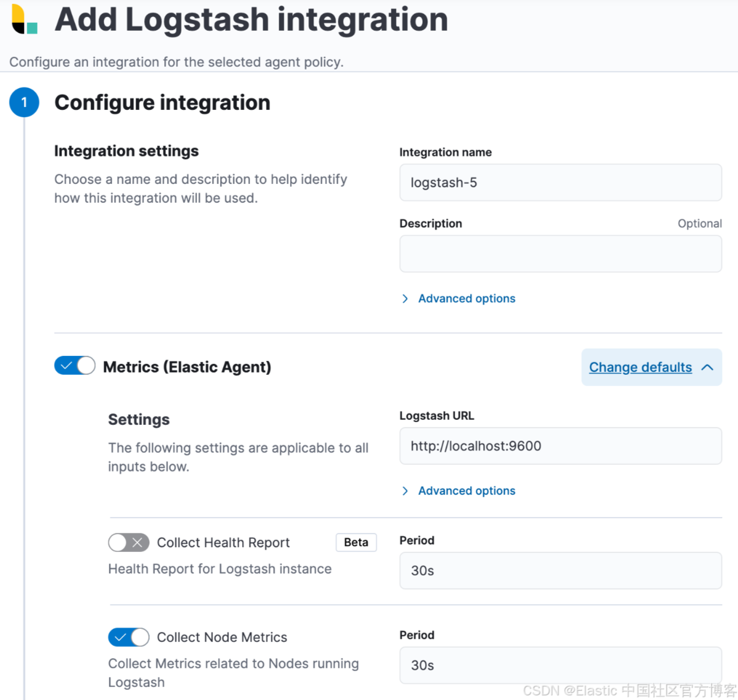Image resolution: width=738 pixels, height=700 pixels.
Task: Click the Integration name input field
Action: click(x=560, y=183)
